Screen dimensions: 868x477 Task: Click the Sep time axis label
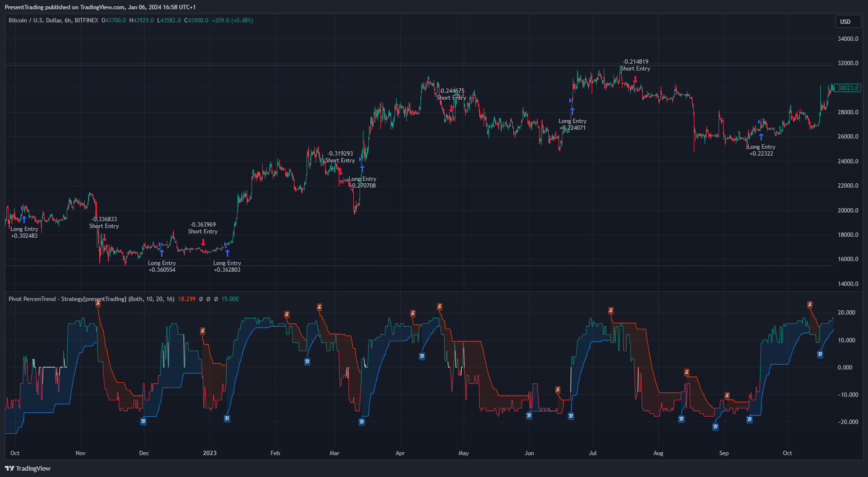pos(724,453)
